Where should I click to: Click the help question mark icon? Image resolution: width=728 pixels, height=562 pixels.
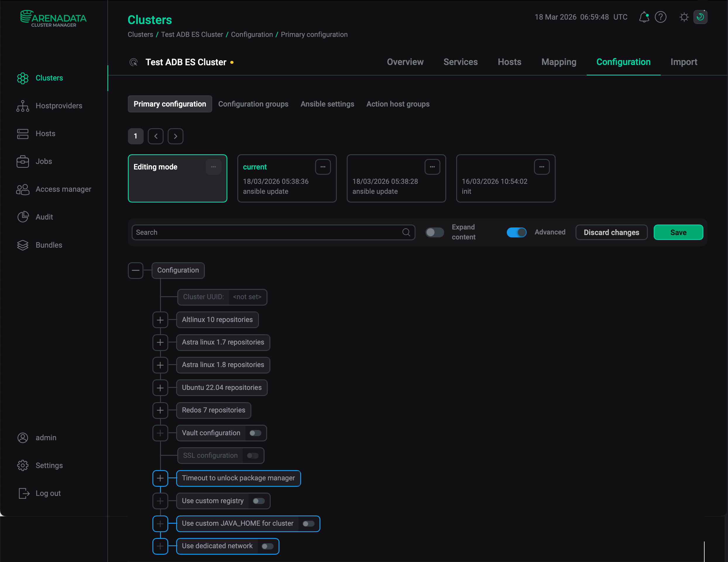[660, 17]
